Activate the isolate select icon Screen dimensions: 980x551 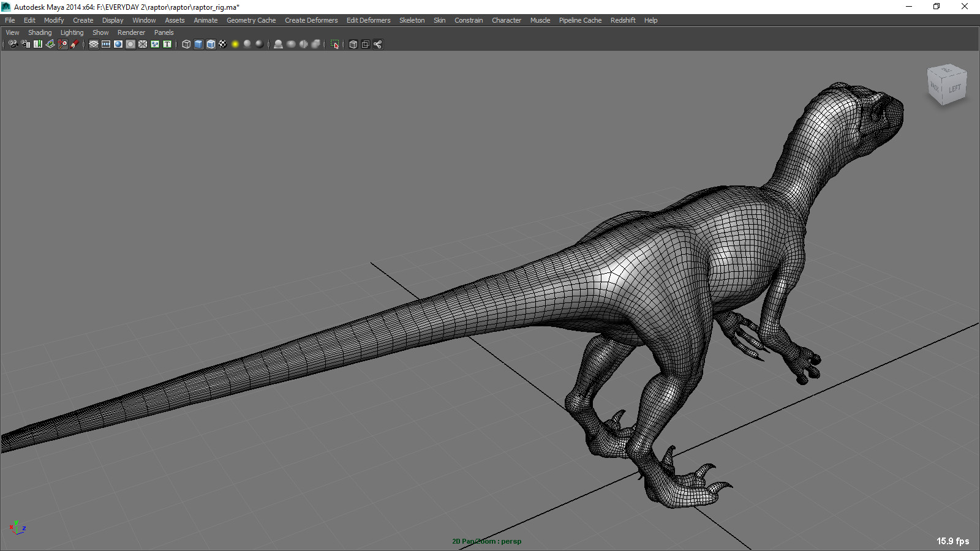click(x=334, y=44)
